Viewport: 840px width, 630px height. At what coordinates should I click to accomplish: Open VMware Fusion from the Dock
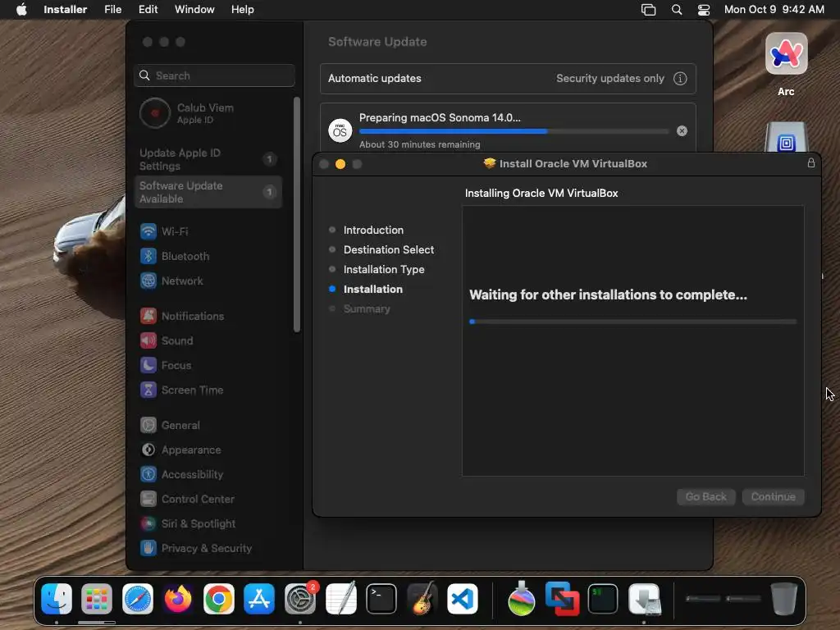tap(562, 598)
